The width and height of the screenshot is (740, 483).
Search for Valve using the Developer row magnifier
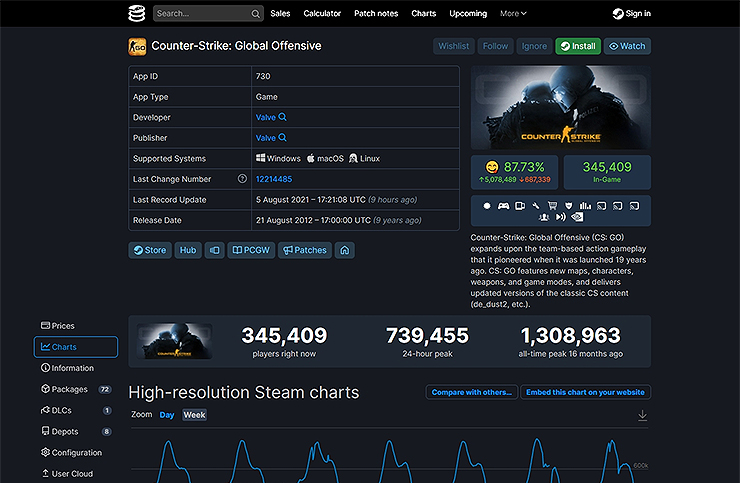coord(282,117)
